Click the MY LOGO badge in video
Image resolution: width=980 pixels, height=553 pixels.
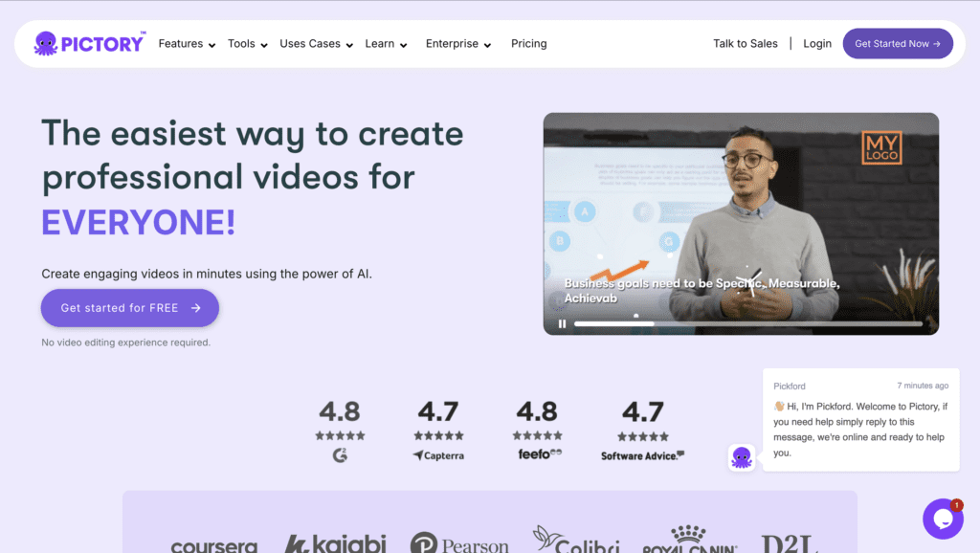click(x=881, y=148)
